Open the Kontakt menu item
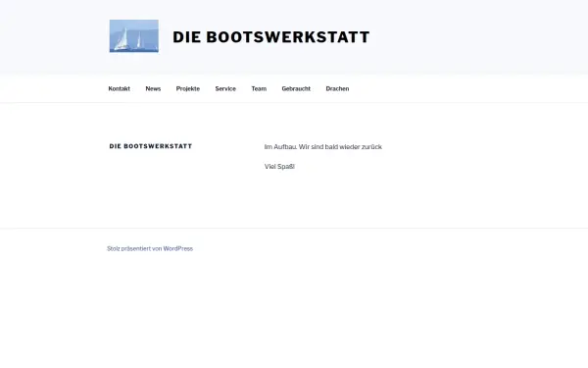The height and width of the screenshot is (368, 588). point(120,88)
